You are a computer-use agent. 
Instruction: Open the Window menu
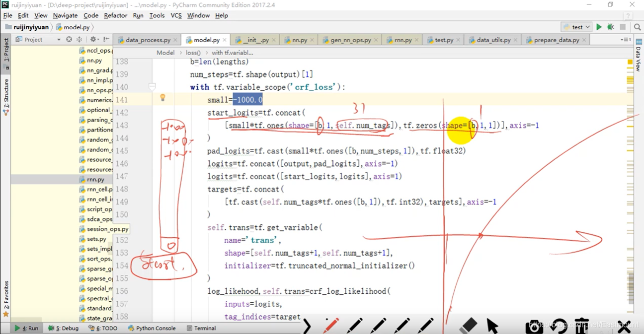[198, 15]
